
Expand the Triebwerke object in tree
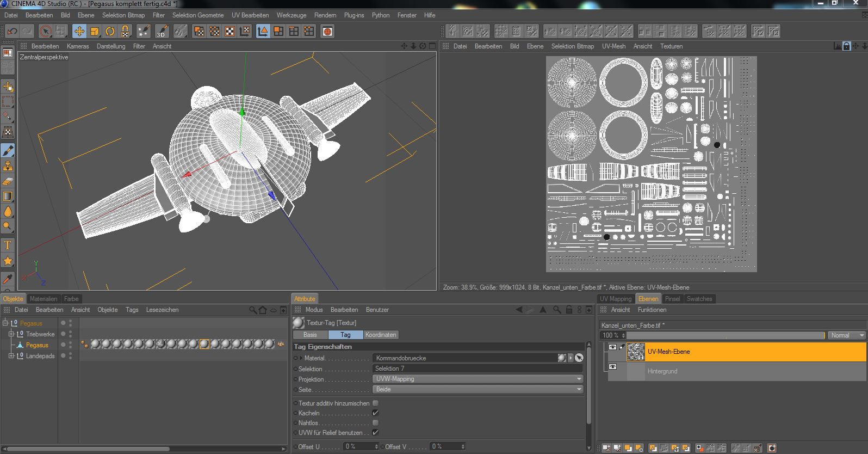(11, 334)
